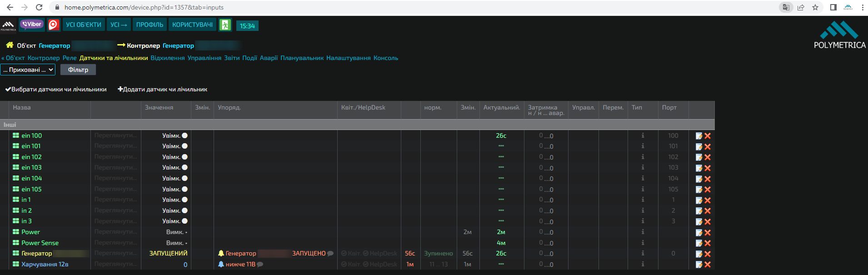Click the bell icon in the Генератор row
The image size is (868, 275).
[x=221, y=253]
